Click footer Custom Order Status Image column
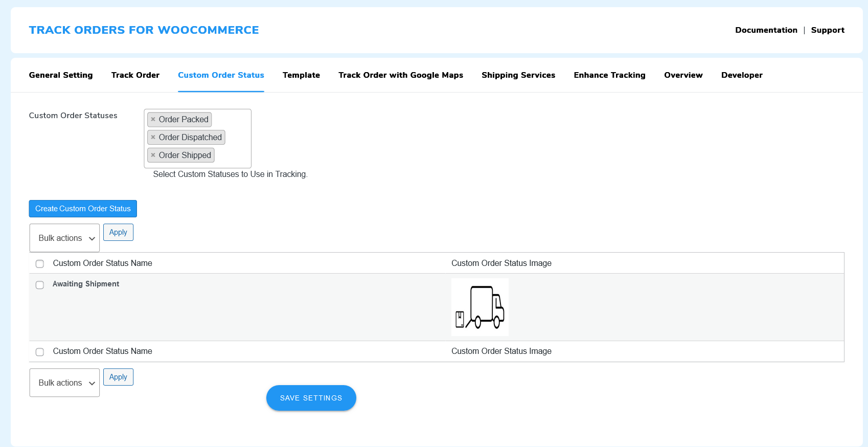 [x=501, y=351]
